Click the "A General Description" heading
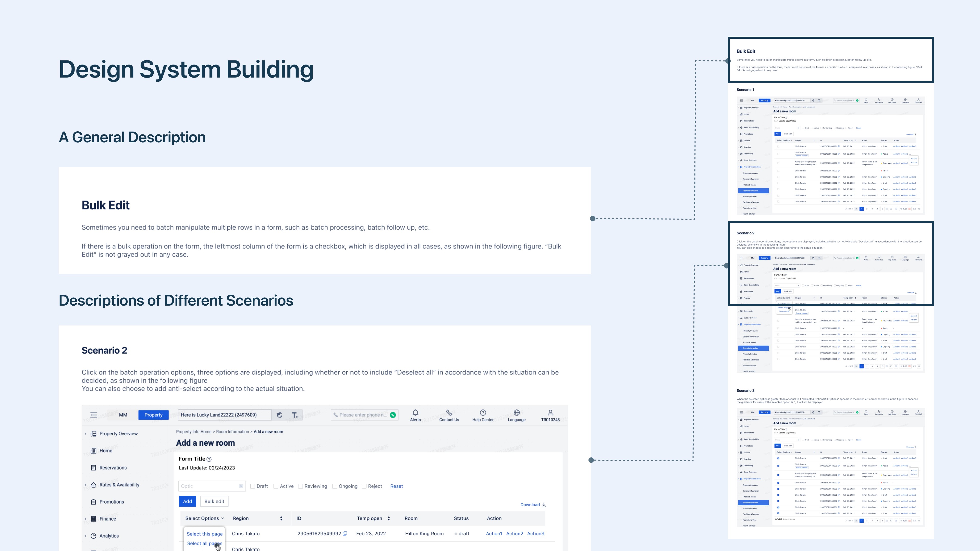Screen dimensions: 980x551 [132, 137]
